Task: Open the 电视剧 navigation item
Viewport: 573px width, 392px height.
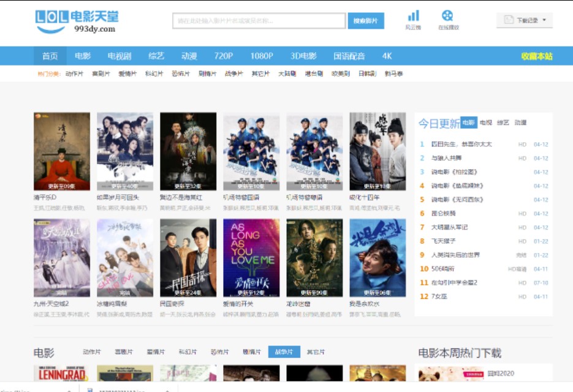Action: (119, 56)
